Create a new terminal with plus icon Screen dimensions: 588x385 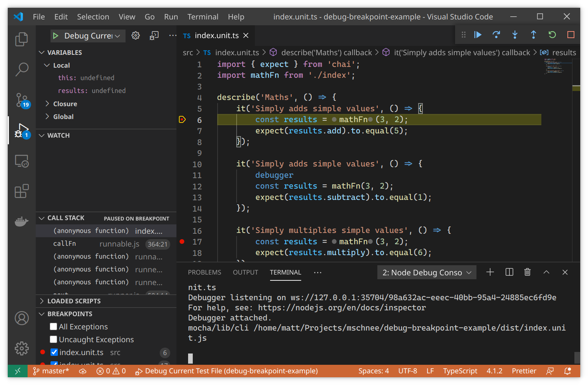click(x=490, y=272)
